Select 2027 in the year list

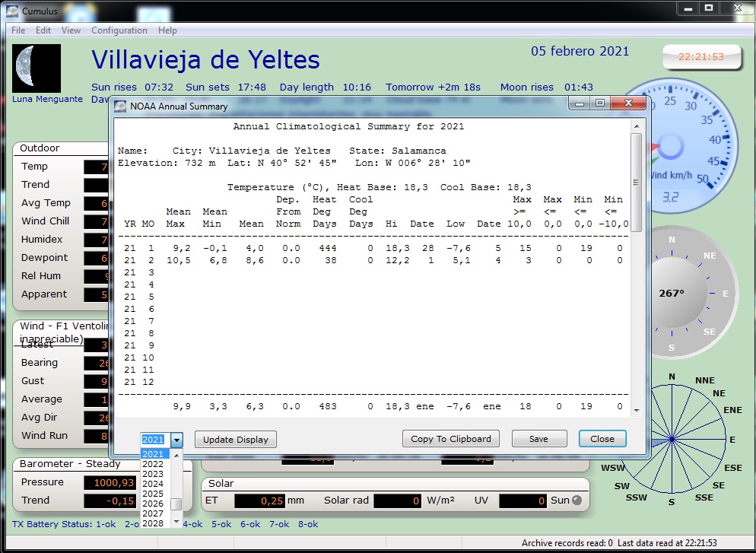click(x=156, y=513)
